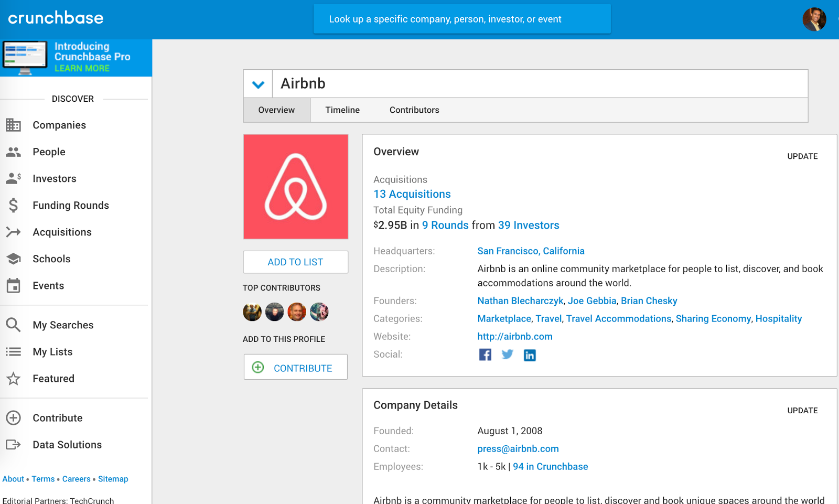Click the Acquisitions arrow icon
This screenshot has width=839, height=504.
coord(13,232)
